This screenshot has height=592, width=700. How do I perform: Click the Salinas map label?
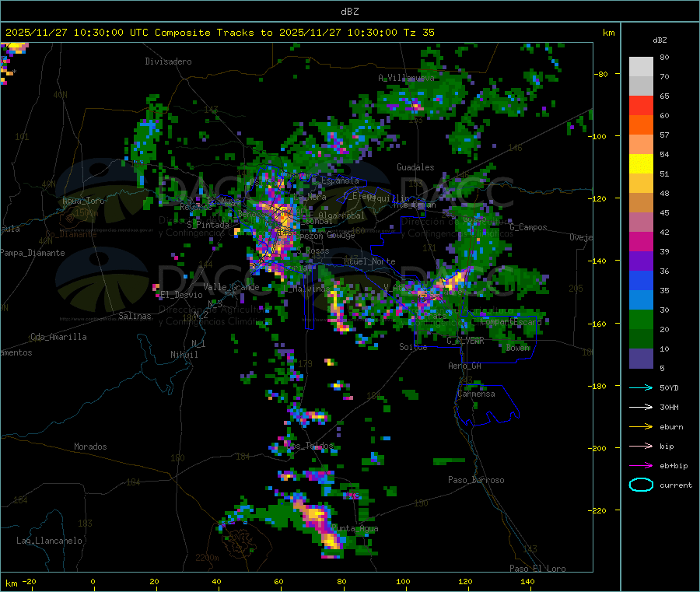(x=135, y=316)
